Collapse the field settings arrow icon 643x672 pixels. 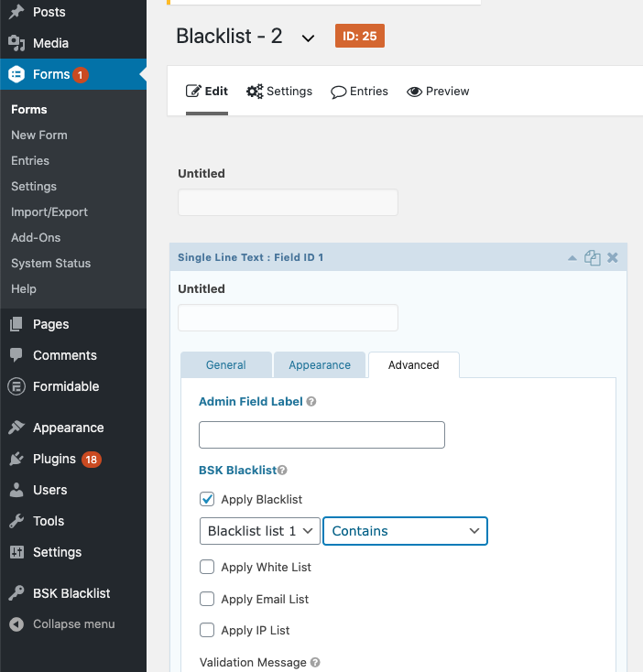572,258
